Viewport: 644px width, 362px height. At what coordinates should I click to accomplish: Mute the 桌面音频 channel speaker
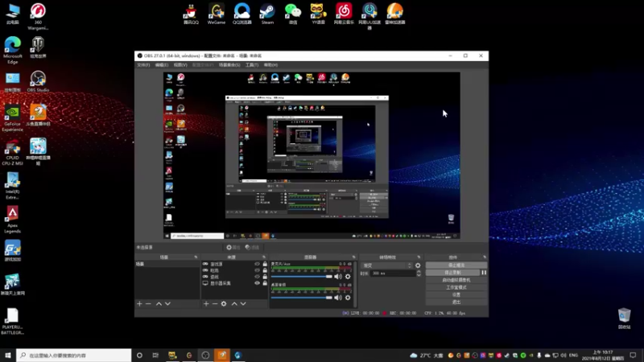coord(337,298)
